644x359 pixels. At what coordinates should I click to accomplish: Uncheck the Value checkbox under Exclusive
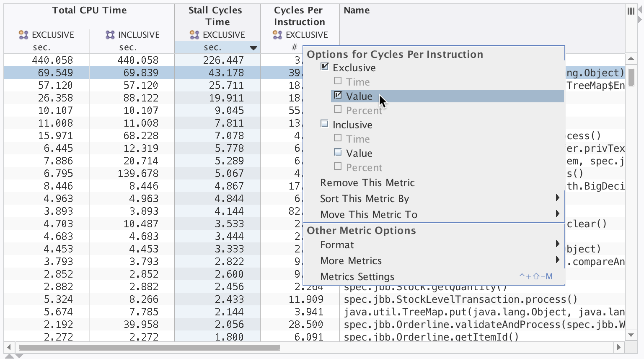pyautogui.click(x=338, y=96)
